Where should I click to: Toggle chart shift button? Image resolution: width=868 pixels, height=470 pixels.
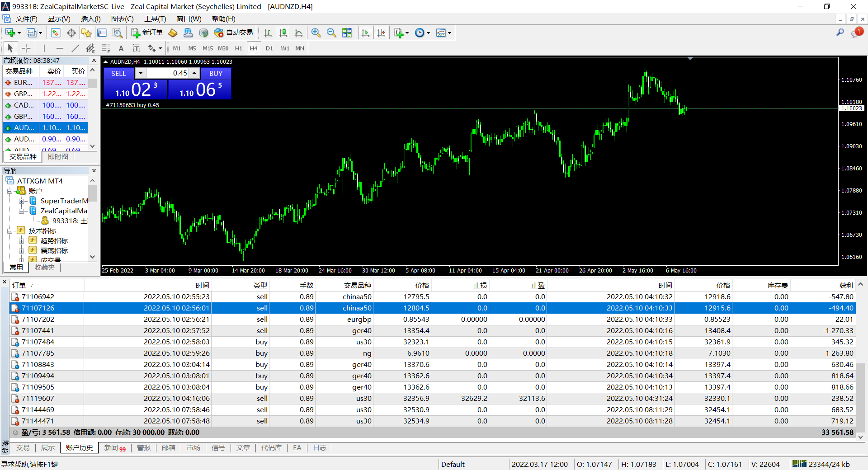(x=381, y=33)
